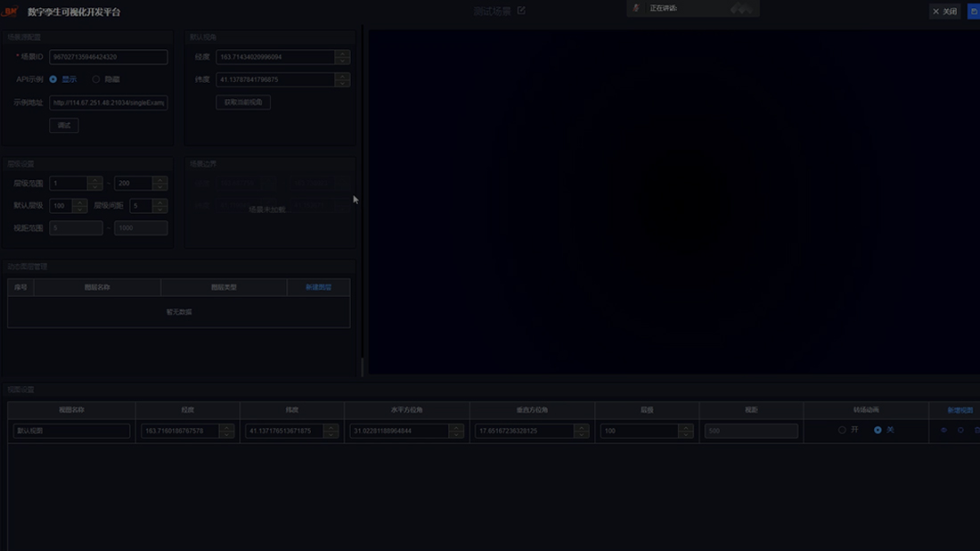Viewport: 980px width, 551px height.
Task: Click the blue save icon at top right
Action: click(973, 11)
